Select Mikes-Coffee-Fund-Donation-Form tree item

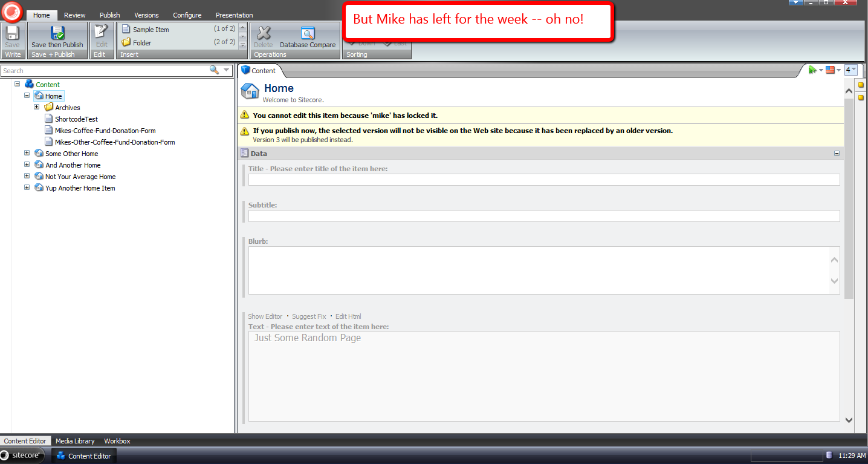pyautogui.click(x=105, y=131)
